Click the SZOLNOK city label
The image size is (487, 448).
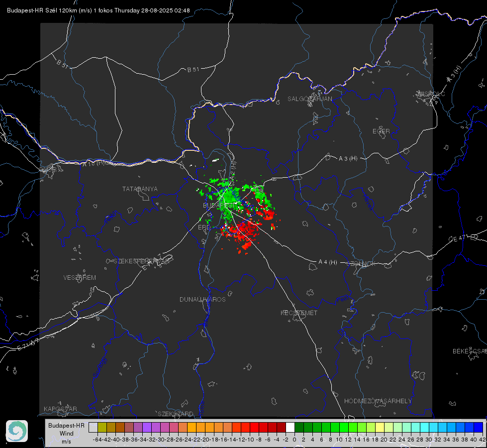[x=361, y=264]
